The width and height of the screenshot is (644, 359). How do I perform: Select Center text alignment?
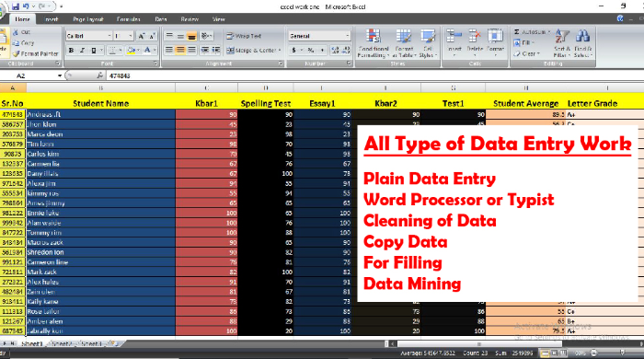(x=180, y=50)
